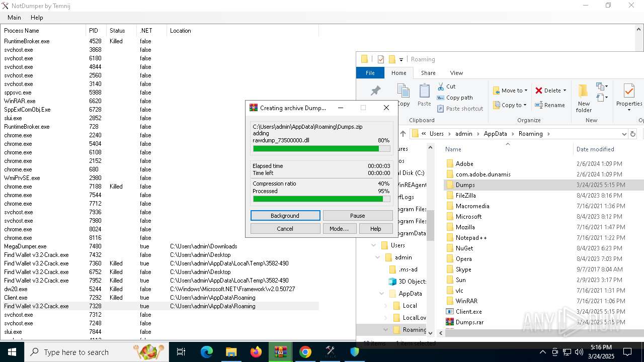Open WinRAR from the taskbar
Screen dimensions: 644x362
tap(281, 352)
